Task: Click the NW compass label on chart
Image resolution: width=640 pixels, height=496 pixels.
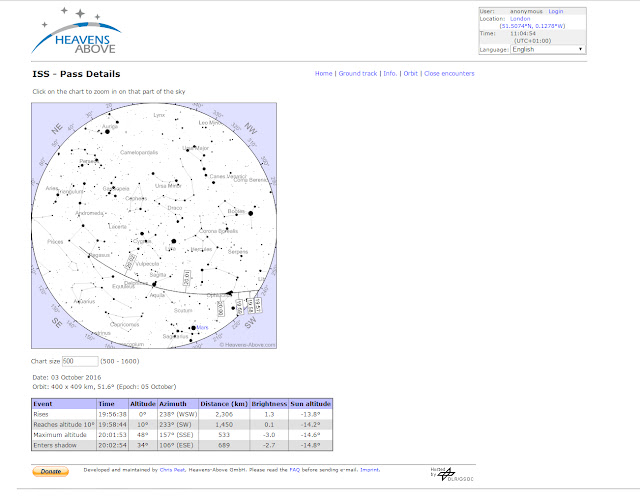Action: [251, 128]
